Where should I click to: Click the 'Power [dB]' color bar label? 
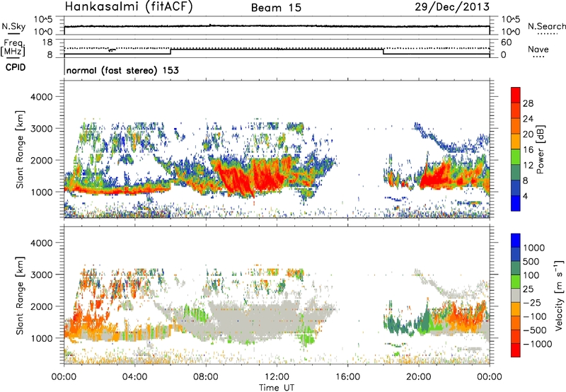[540, 149]
